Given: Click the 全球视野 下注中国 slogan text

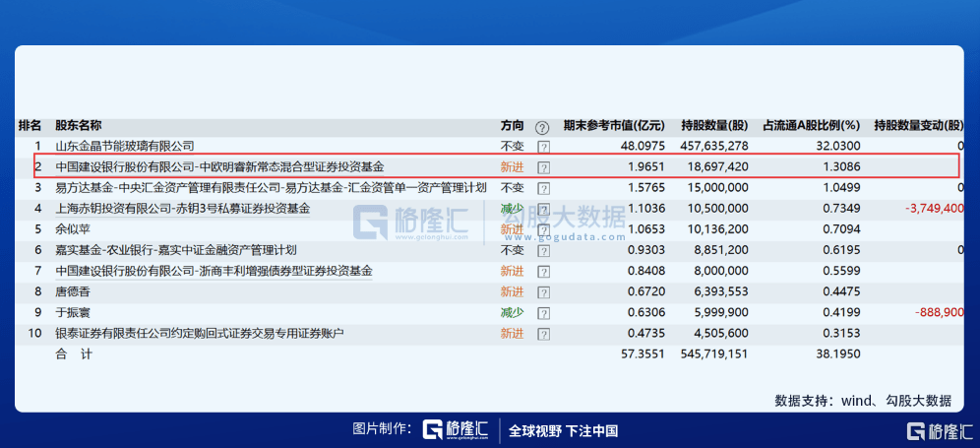Looking at the screenshot, I should tap(563, 430).
